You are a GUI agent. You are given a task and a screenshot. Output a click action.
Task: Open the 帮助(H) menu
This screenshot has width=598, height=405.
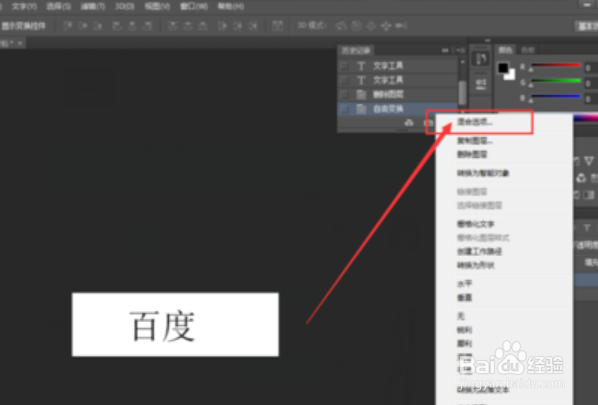pyautogui.click(x=230, y=6)
